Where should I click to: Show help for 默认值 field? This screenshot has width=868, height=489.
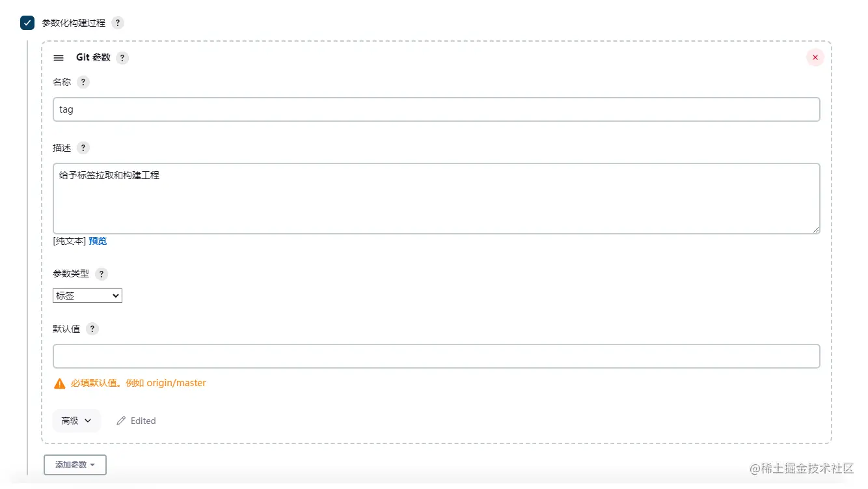point(92,329)
